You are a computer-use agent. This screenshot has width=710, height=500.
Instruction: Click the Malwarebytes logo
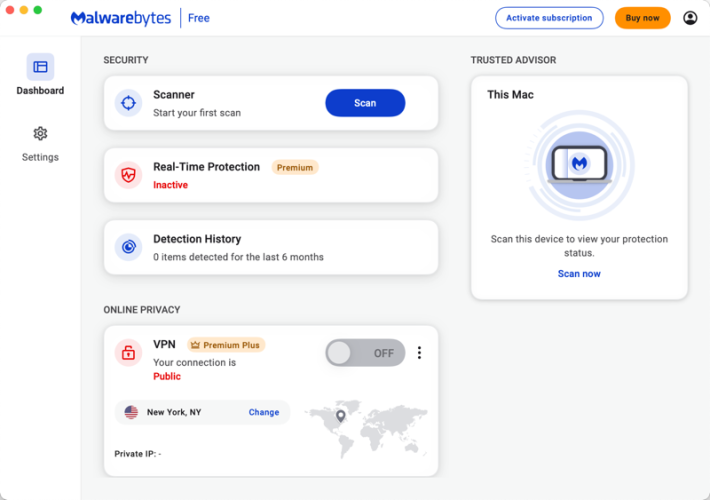pyautogui.click(x=121, y=18)
